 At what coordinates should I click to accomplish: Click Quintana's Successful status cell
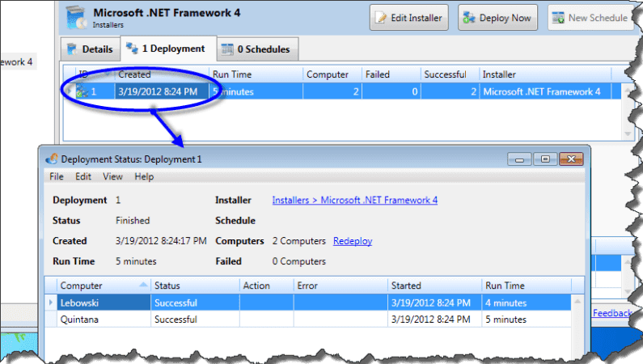195,320
